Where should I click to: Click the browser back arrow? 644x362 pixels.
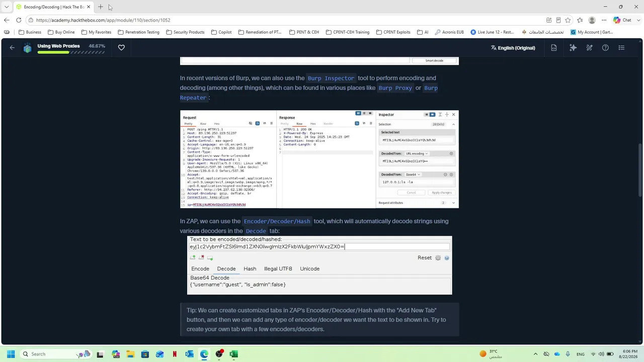click(7, 20)
